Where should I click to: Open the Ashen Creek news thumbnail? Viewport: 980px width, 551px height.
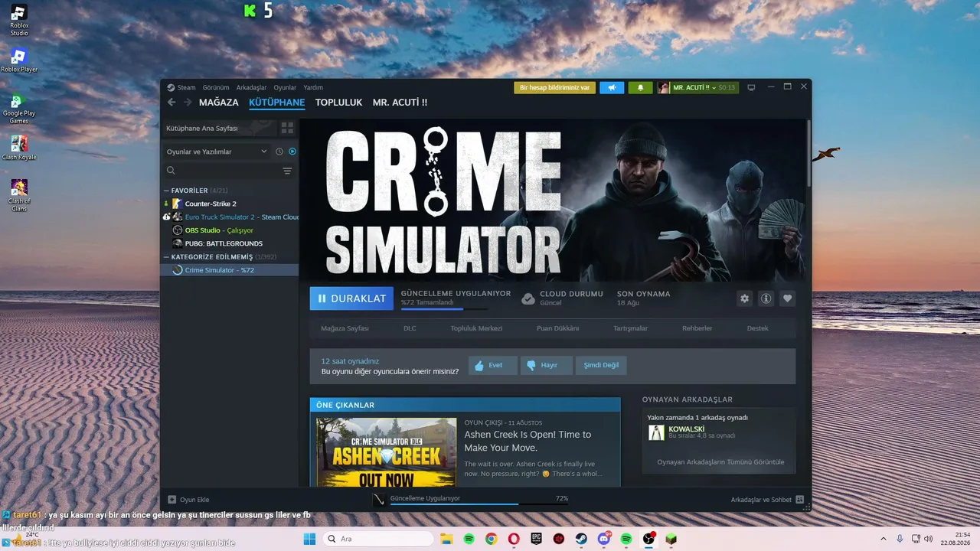coord(387,452)
